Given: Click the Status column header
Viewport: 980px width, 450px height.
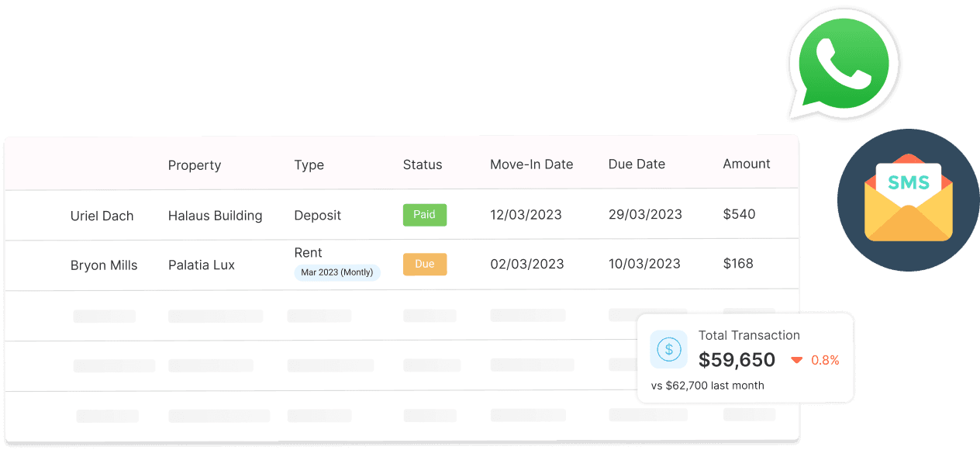Looking at the screenshot, I should coord(423,164).
